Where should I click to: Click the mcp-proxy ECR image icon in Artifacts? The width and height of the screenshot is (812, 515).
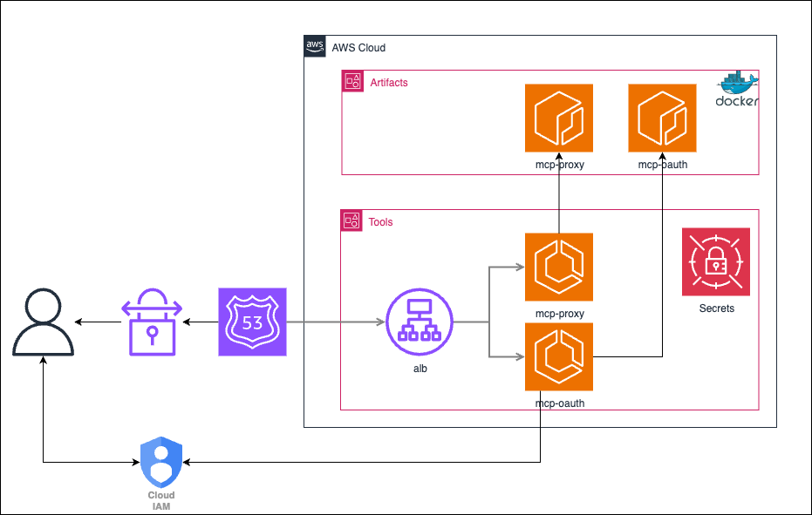pos(559,118)
